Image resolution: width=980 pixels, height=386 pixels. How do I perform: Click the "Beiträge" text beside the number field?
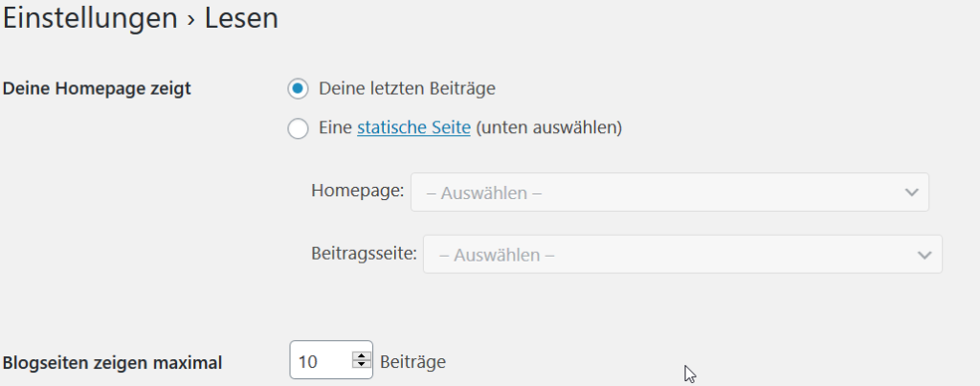pos(412,362)
